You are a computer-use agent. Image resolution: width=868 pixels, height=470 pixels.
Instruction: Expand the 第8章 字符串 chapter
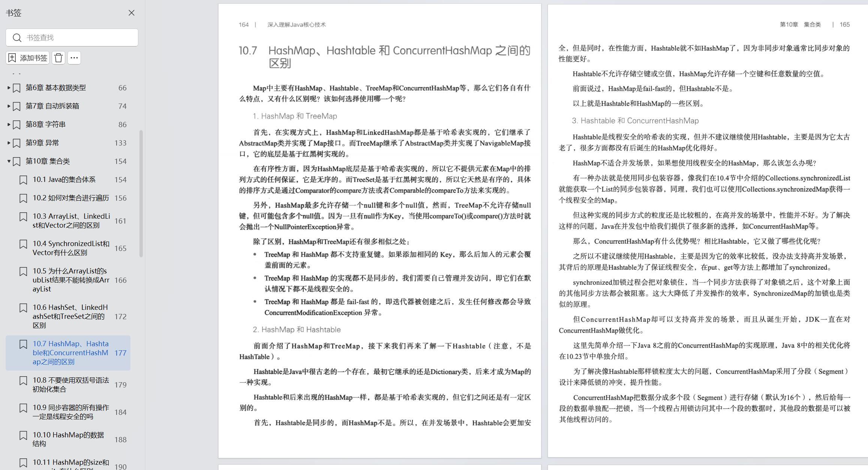(9, 125)
